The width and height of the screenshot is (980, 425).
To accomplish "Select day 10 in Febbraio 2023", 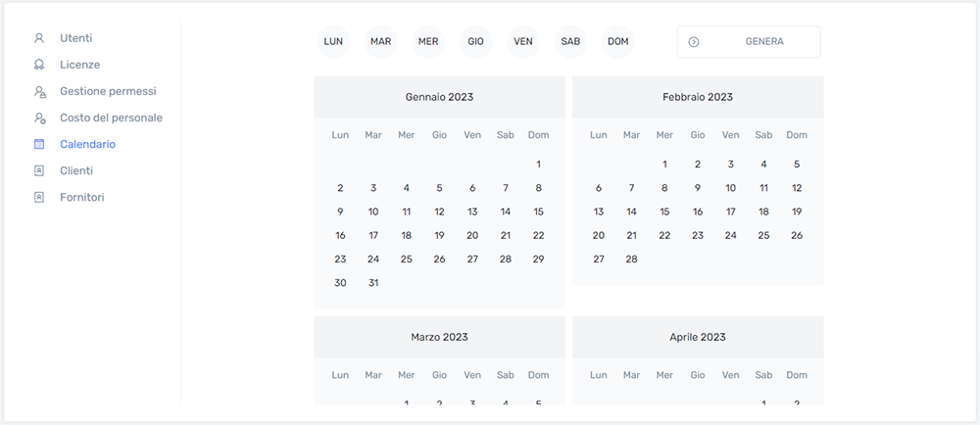I will [731, 188].
